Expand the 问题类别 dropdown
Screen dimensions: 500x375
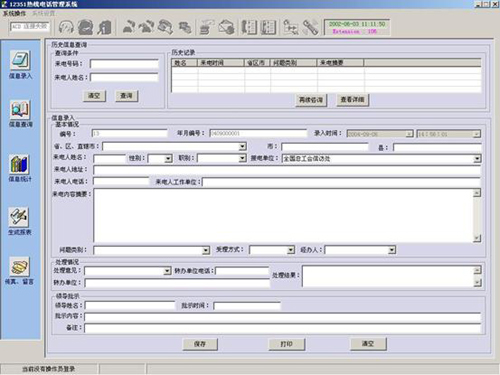click(206, 250)
